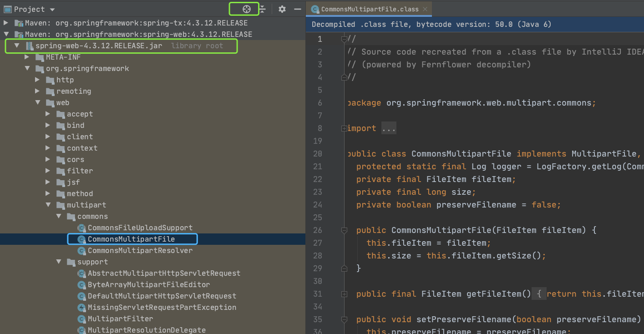This screenshot has height=334, width=644.
Task: Click the web package folder icon
Action: click(50, 102)
